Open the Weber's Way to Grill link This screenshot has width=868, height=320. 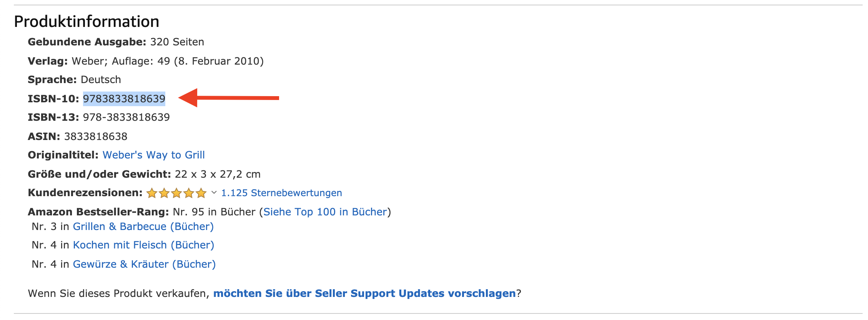click(x=154, y=155)
